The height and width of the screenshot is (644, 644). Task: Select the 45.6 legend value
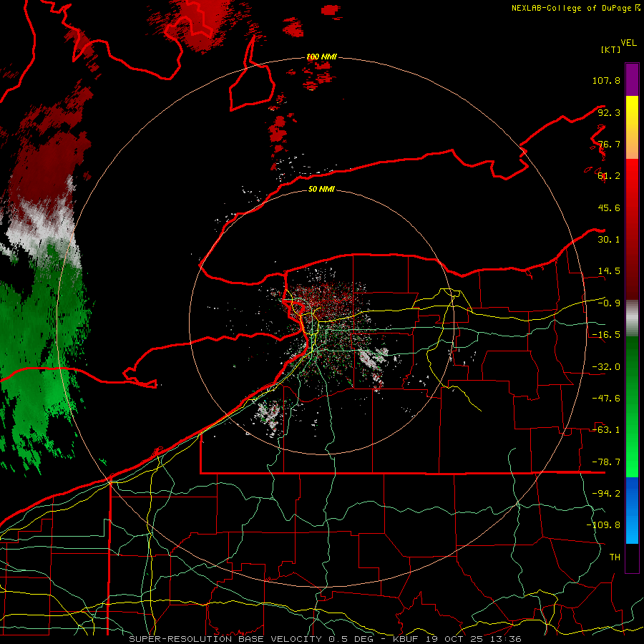(x=609, y=208)
